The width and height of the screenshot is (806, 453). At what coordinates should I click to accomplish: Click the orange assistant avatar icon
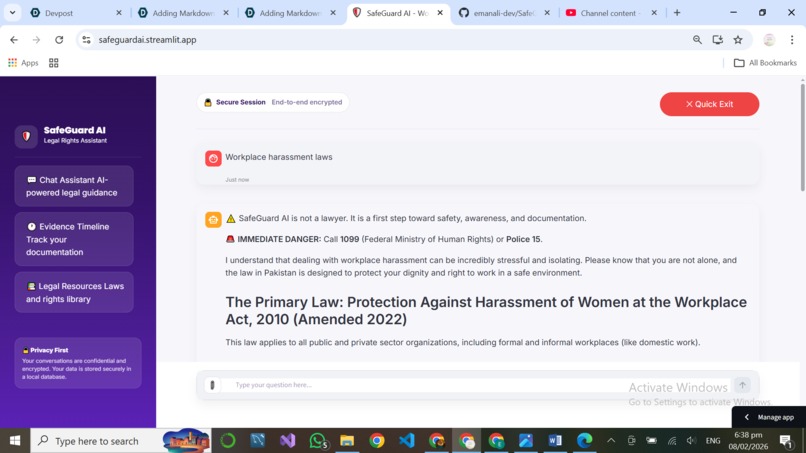coord(213,220)
